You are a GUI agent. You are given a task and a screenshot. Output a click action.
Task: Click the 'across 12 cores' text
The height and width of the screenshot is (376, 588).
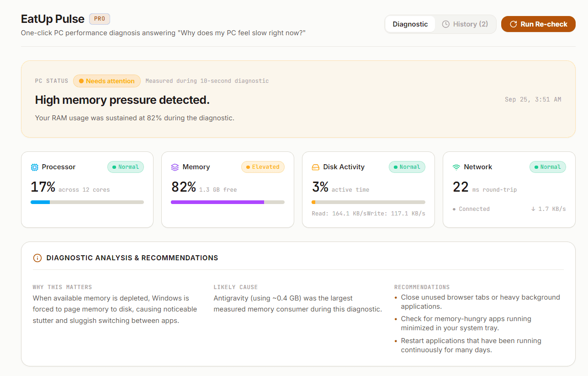(x=84, y=189)
